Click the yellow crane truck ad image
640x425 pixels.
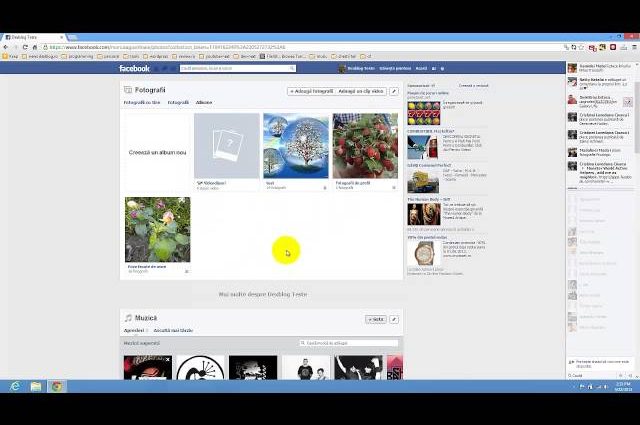point(423,182)
